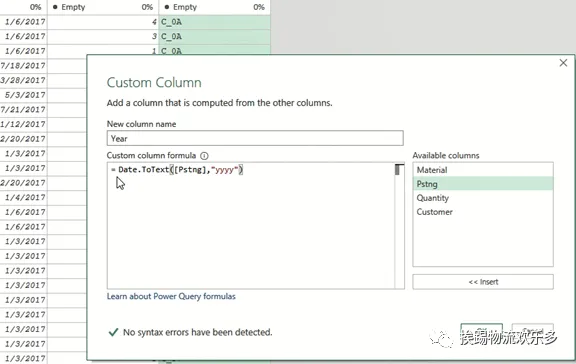Open Learn about Power Query formulas link
The height and width of the screenshot is (364, 576).
171,296
